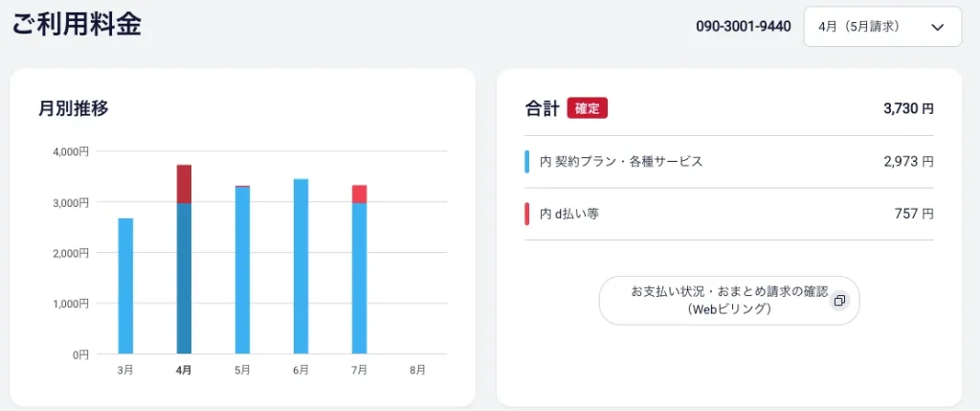
Task: Select the 契約プラン・各種サービス row
Action: pyautogui.click(x=728, y=161)
